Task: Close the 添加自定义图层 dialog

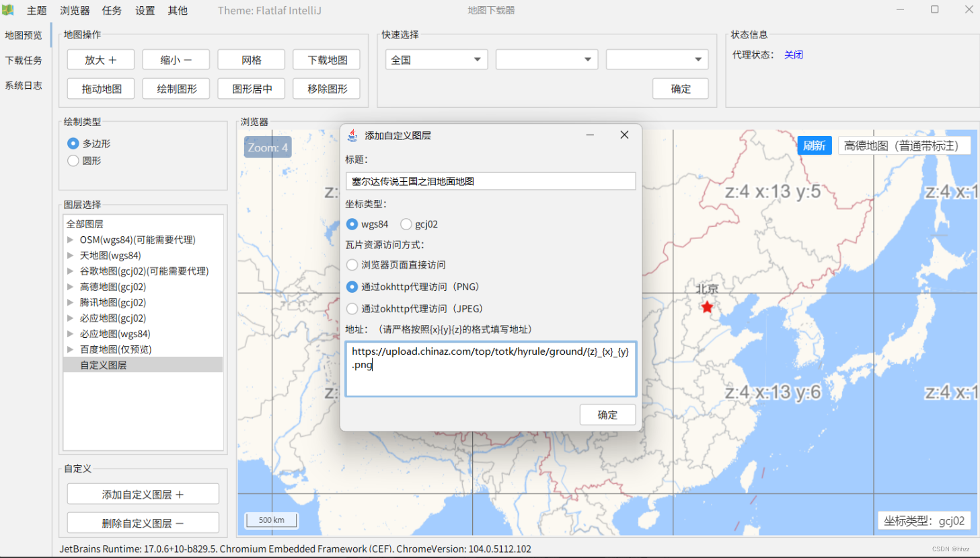Action: click(x=624, y=135)
